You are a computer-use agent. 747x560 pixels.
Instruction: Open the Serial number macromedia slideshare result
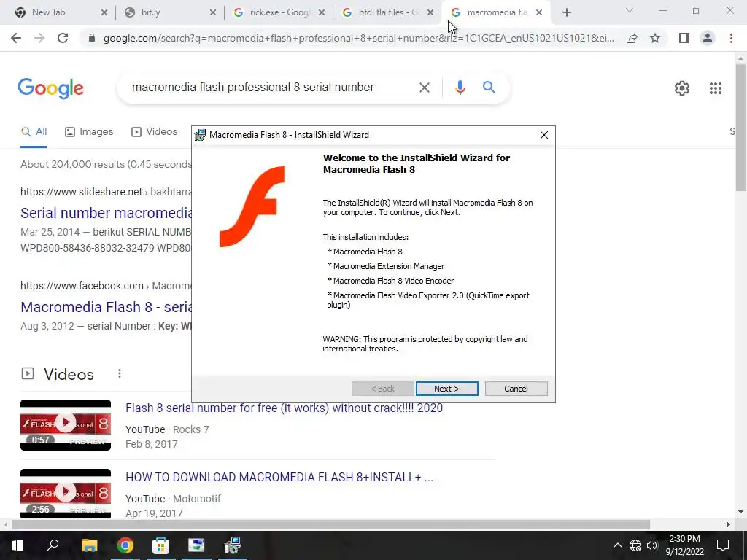[x=107, y=213]
